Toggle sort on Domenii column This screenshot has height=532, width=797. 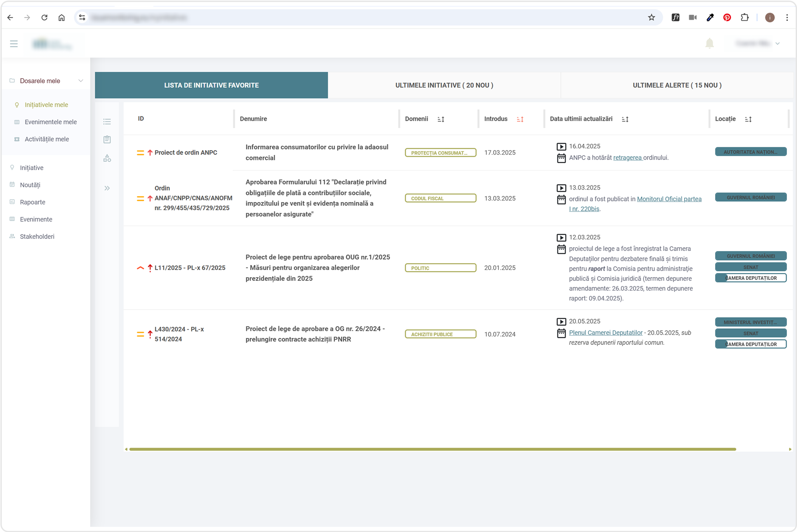(441, 119)
